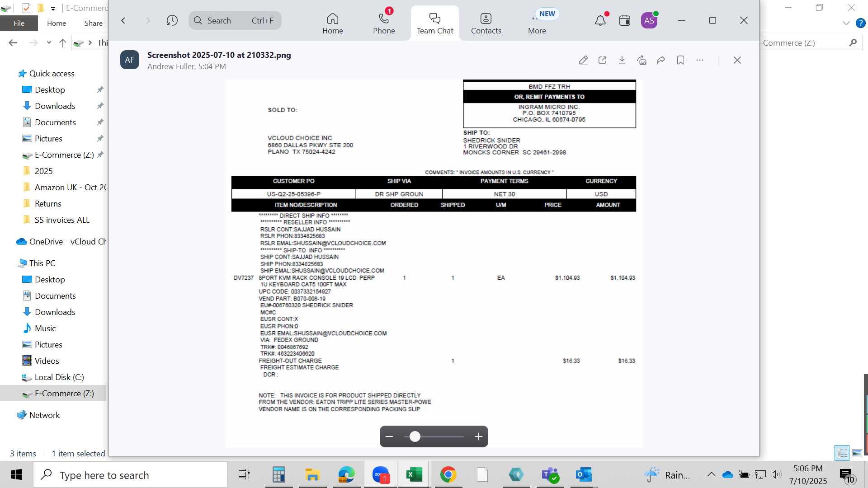Open Microsoft Teams from taskbar
Image resolution: width=868 pixels, height=488 pixels.
point(550,475)
